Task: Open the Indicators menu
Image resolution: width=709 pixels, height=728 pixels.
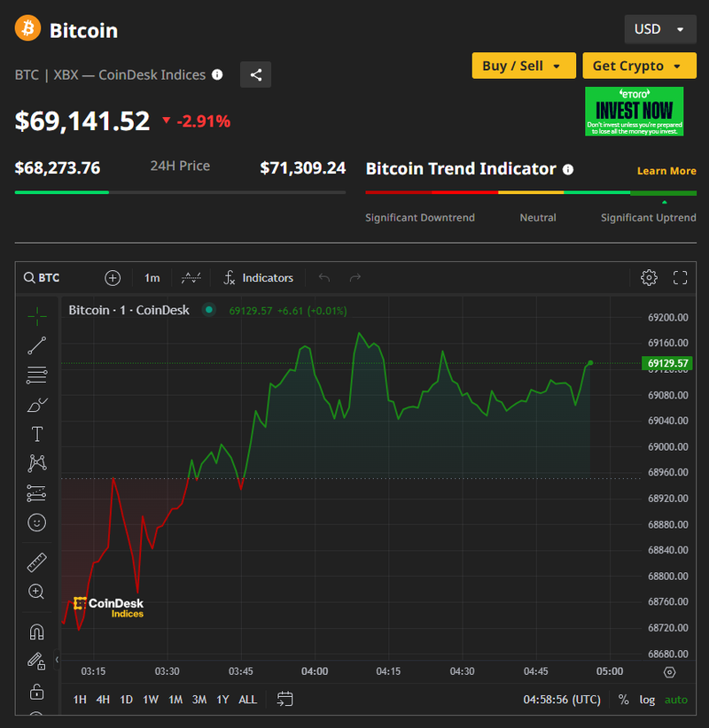Action: (x=257, y=278)
